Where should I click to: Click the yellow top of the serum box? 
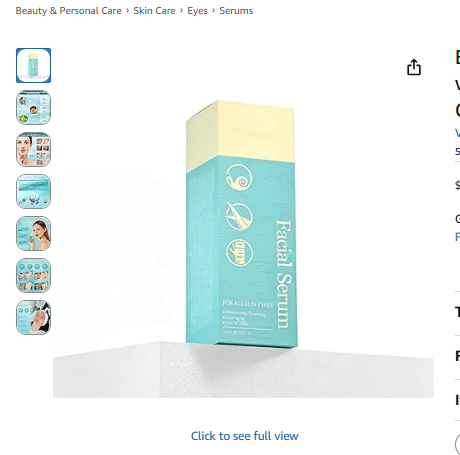(240, 135)
